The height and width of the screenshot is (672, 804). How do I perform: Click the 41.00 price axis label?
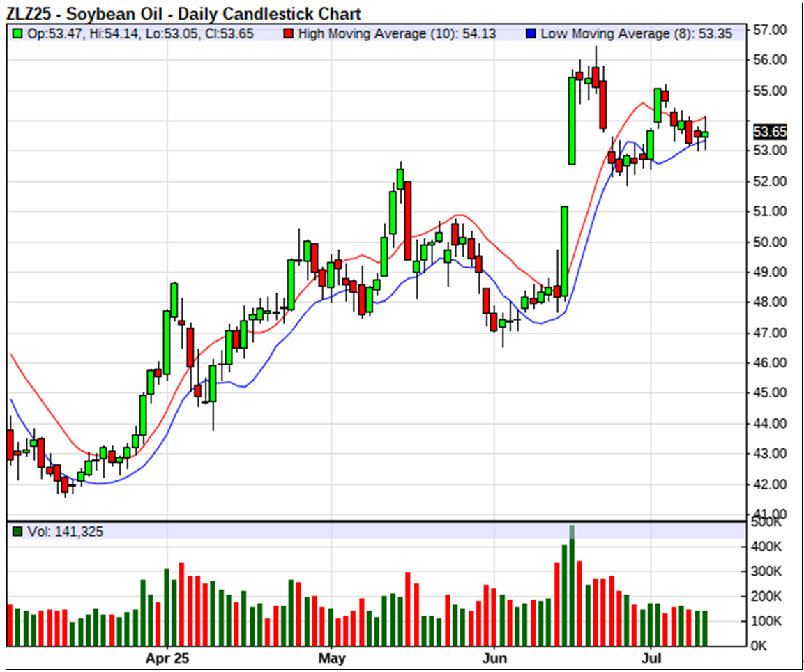[770, 514]
